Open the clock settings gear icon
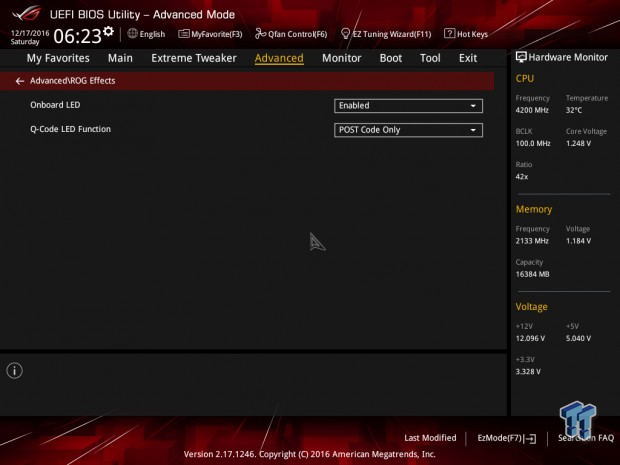This screenshot has width=620, height=465. pyautogui.click(x=108, y=31)
